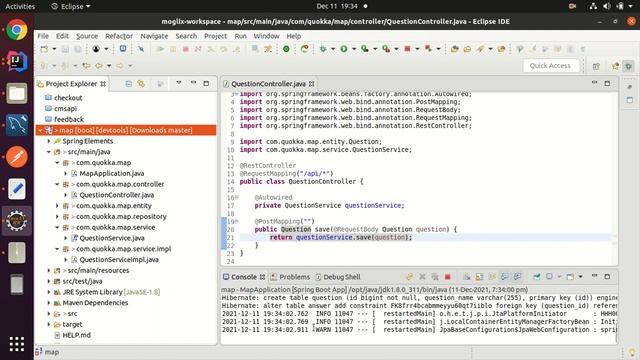640x360 pixels.
Task: Open the Project menu
Action: (x=216, y=36)
